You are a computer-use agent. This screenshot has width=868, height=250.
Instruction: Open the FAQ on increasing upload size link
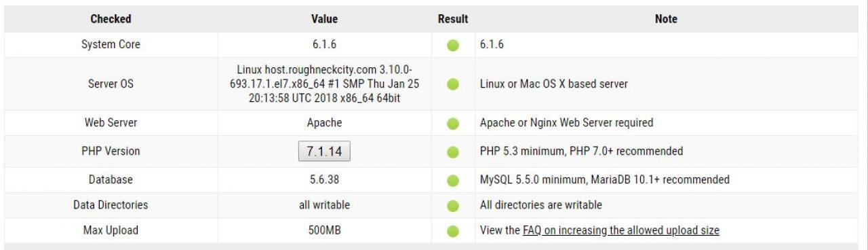[621, 230]
